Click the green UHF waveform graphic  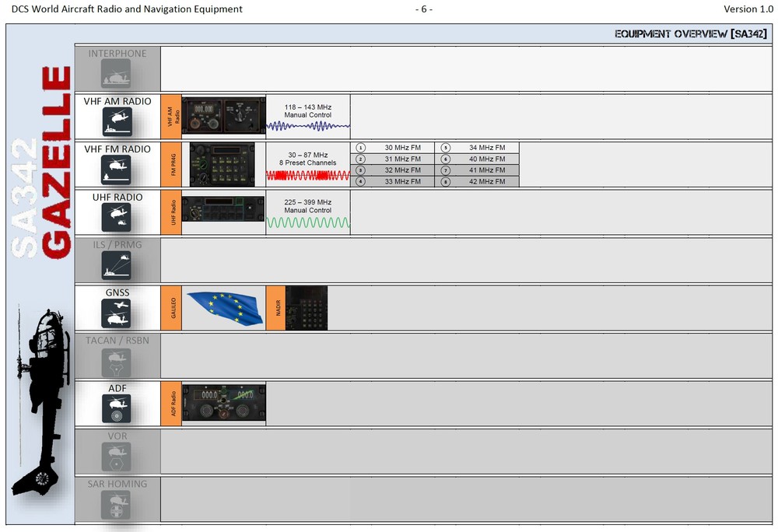click(x=308, y=222)
